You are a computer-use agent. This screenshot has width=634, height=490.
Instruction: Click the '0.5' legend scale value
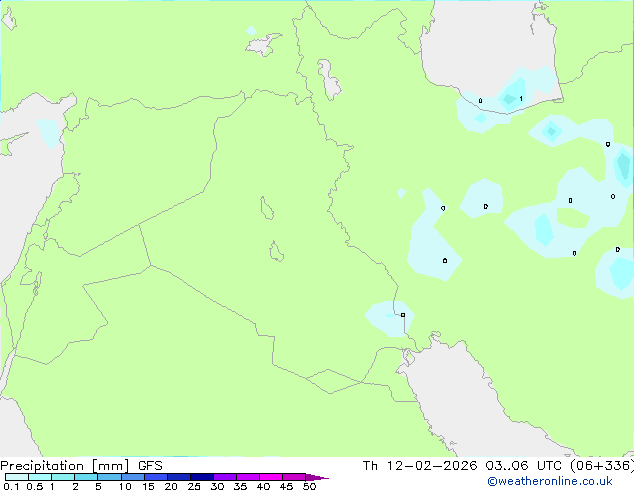[x=34, y=486]
